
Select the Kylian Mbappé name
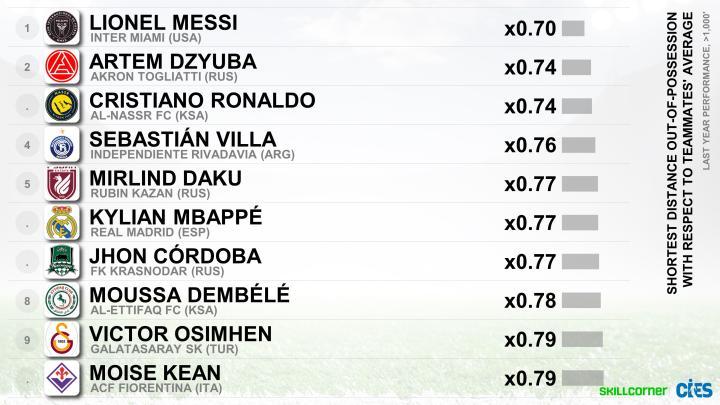click(x=176, y=217)
